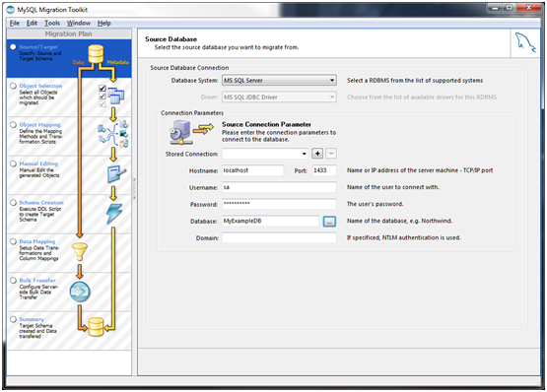Click the source database cylinder icon
Screen dimensions: 547x392
click(x=96, y=54)
